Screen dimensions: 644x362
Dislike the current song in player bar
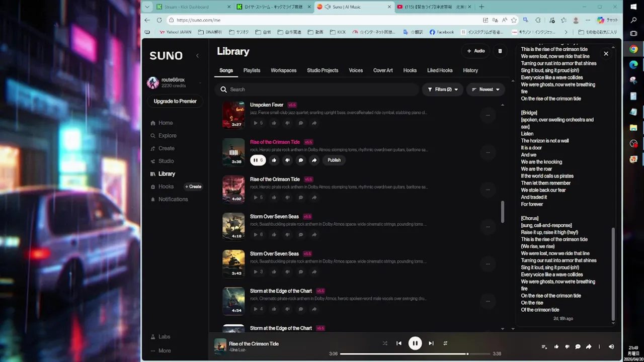tap(567, 347)
